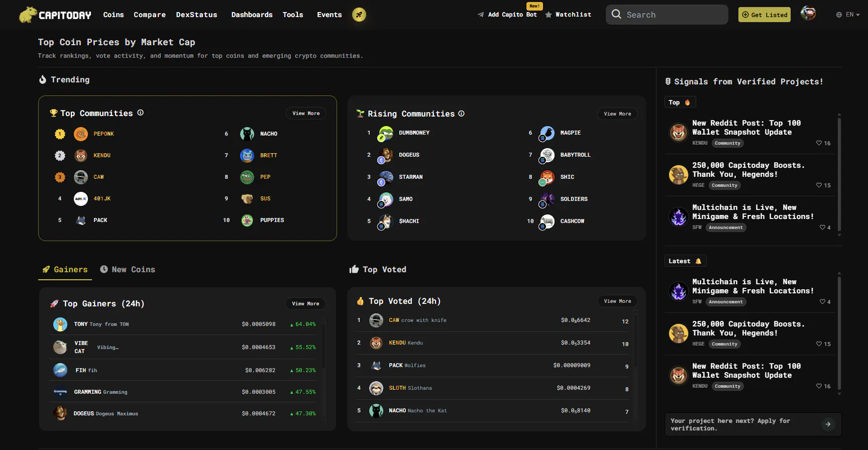
Task: Click the SOLDIERS coin icon
Action: point(547,199)
